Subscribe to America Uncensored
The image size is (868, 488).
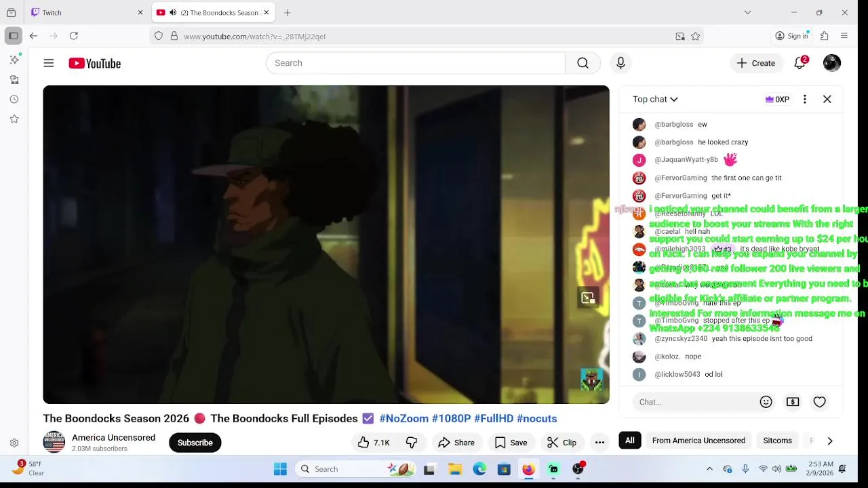(x=195, y=443)
